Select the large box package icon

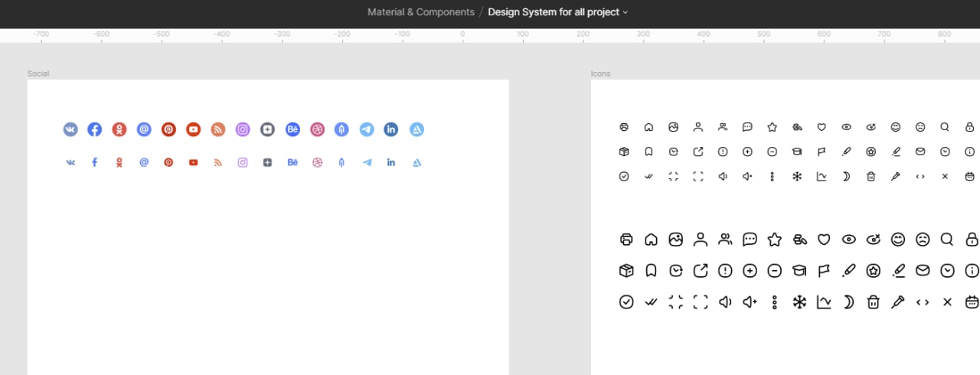(626, 270)
